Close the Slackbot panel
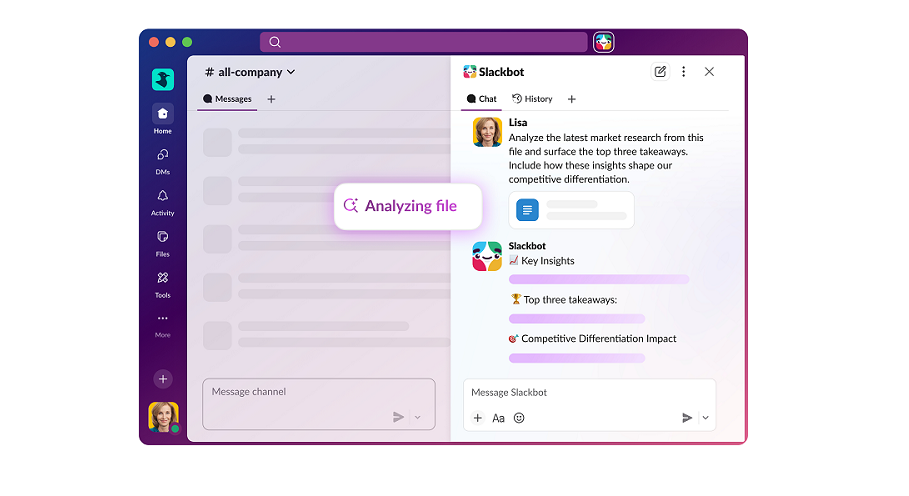 click(709, 72)
